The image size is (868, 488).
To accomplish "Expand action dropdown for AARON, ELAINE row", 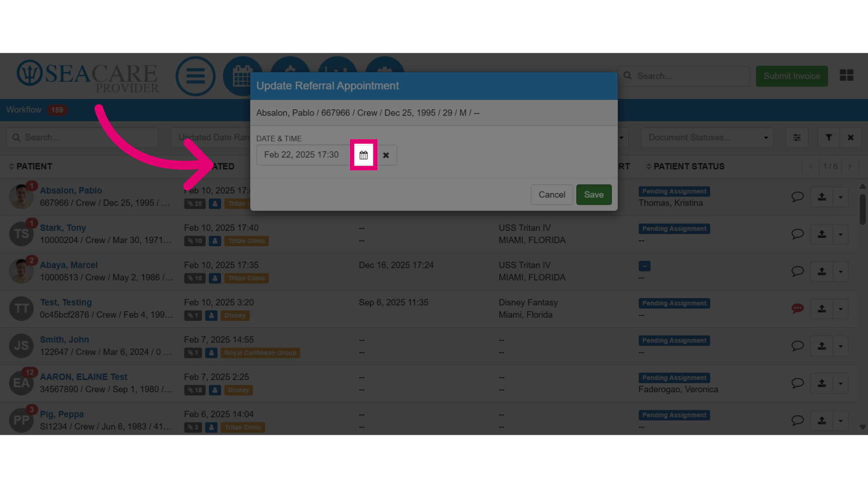I will tap(840, 383).
